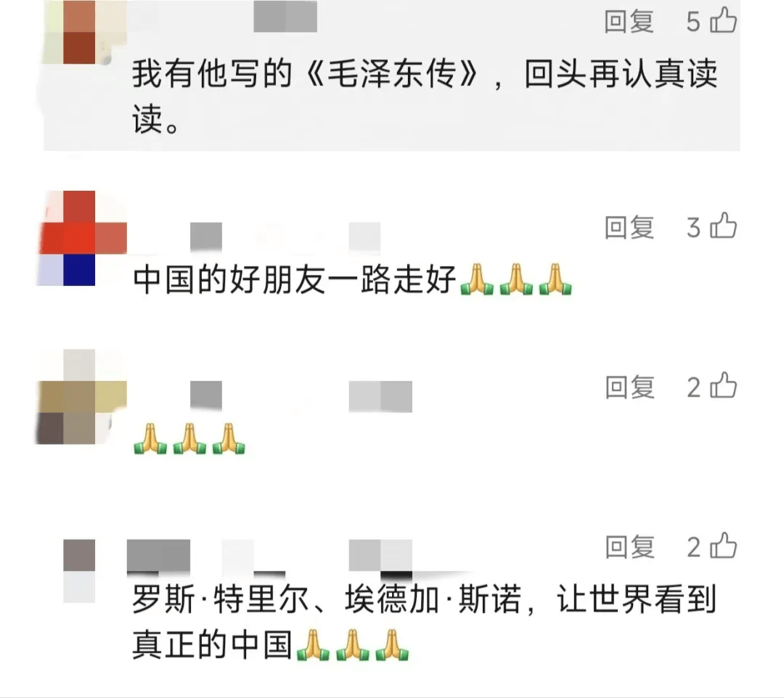Open the brown avatar of third commenter
The image size is (784, 698).
(x=81, y=397)
